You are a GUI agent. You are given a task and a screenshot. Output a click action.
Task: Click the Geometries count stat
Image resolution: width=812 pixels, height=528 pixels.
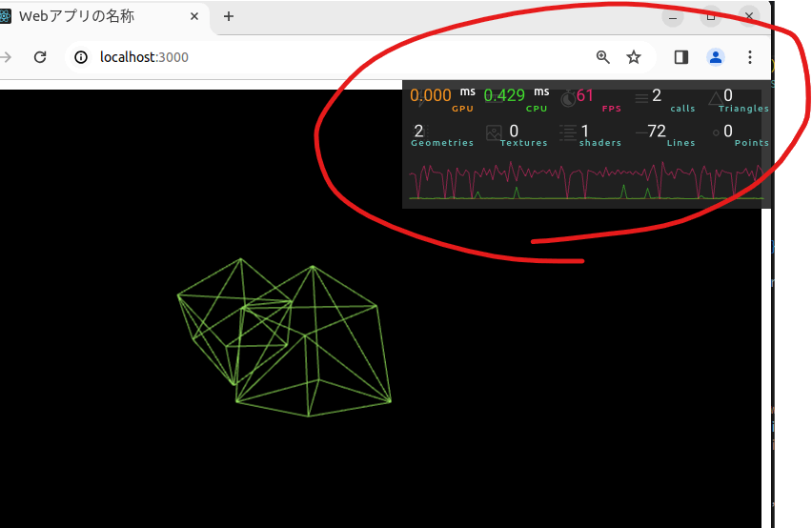pos(442,135)
